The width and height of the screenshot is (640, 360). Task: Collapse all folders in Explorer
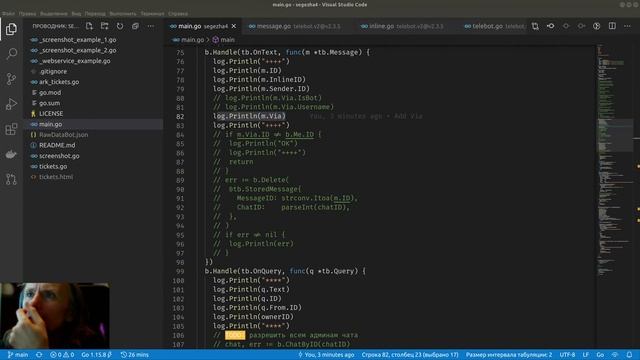click(135, 26)
